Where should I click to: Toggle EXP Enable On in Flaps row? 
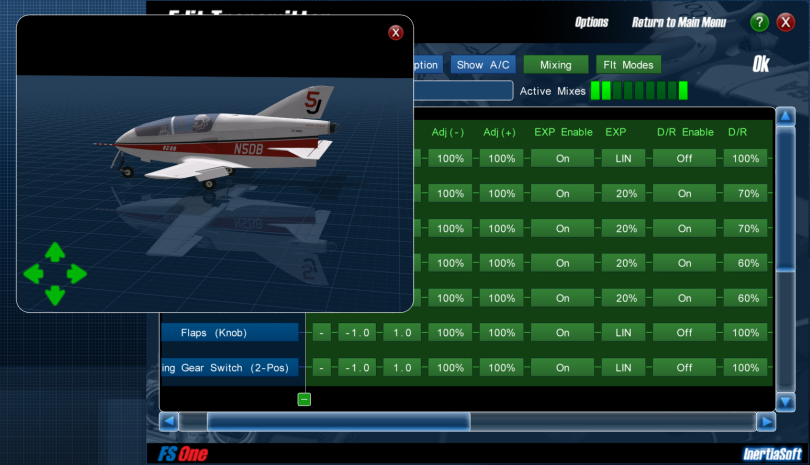563,333
